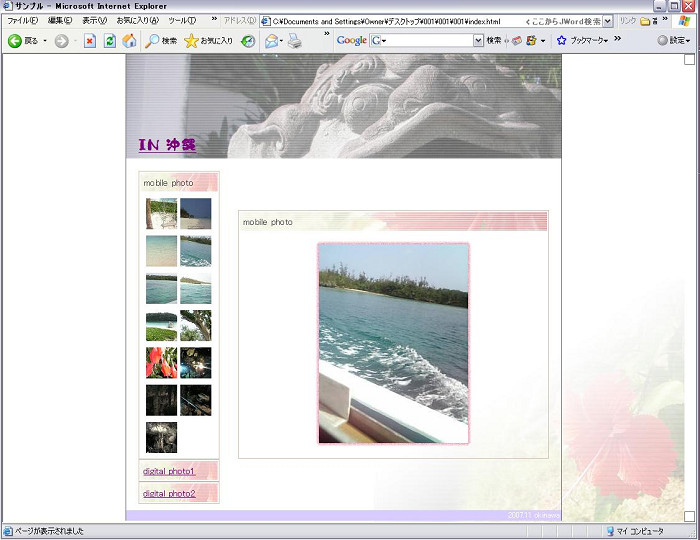This screenshot has height=540, width=700.
Task: Click the Google toolbar 検索 button
Action: [494, 41]
